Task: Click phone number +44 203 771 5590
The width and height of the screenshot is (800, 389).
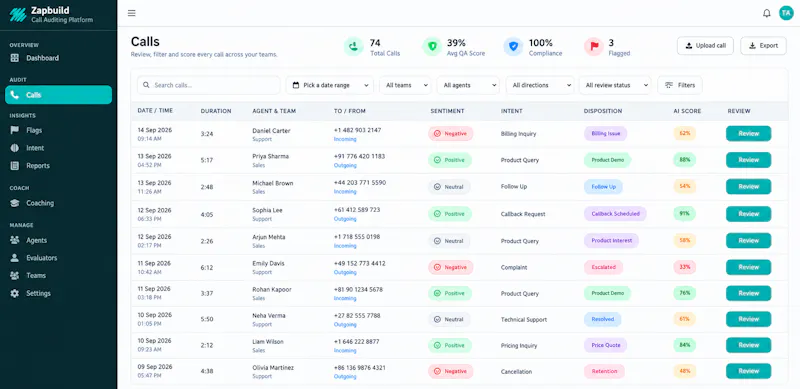Action: pyautogui.click(x=360, y=182)
